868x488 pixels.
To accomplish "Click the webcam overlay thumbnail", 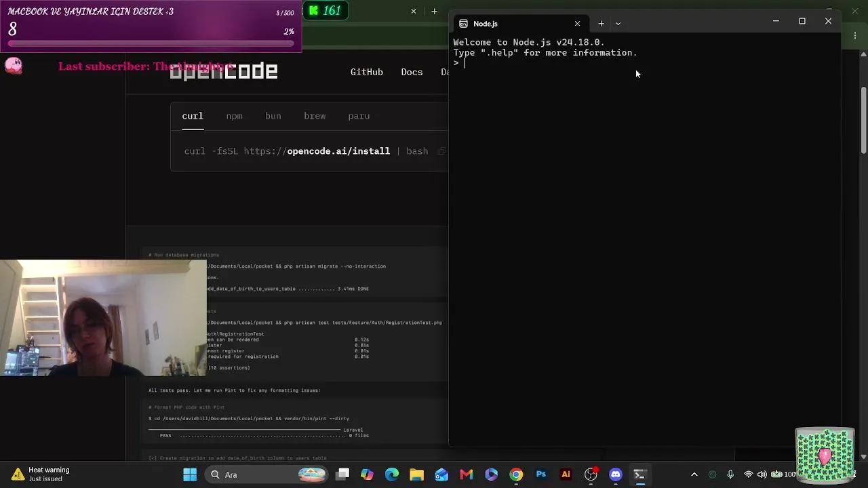I will (x=103, y=318).
